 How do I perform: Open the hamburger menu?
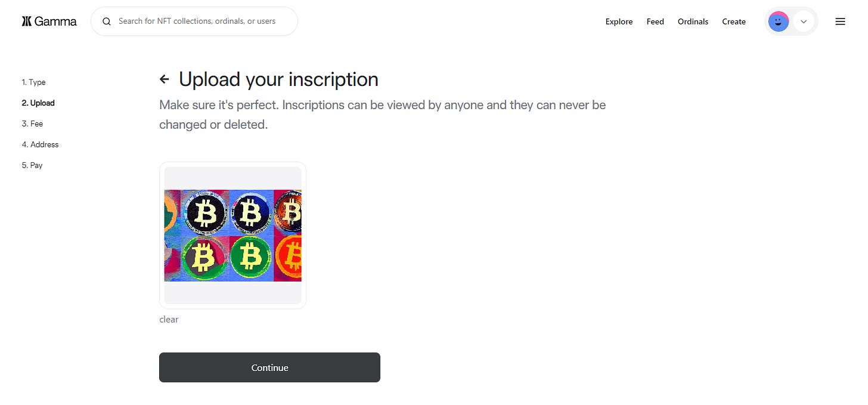[840, 21]
